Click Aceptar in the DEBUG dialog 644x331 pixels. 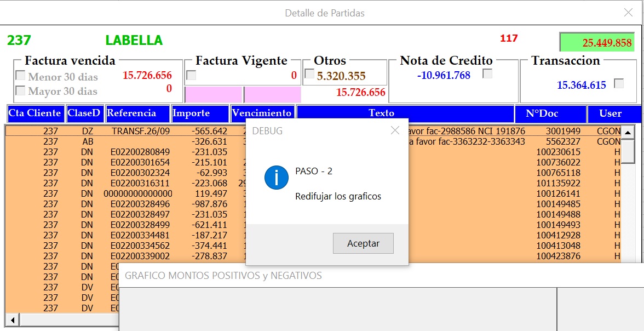pyautogui.click(x=363, y=243)
